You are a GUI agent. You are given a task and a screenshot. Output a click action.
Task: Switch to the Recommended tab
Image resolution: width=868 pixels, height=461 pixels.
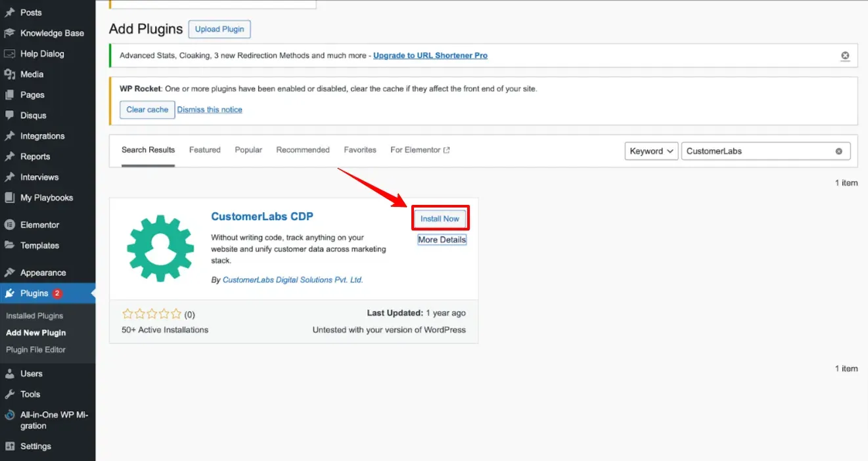pyautogui.click(x=303, y=150)
